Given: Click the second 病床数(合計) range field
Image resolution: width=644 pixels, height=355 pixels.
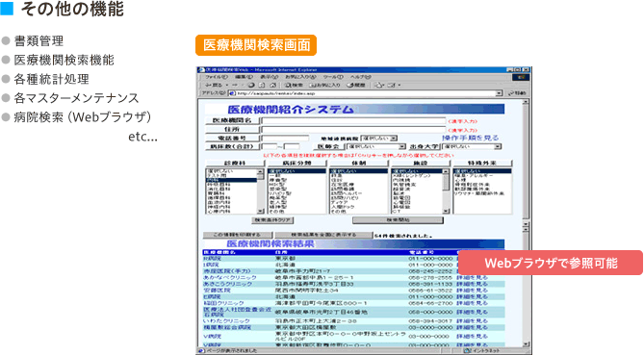Looking at the screenshot, I should [292, 146].
